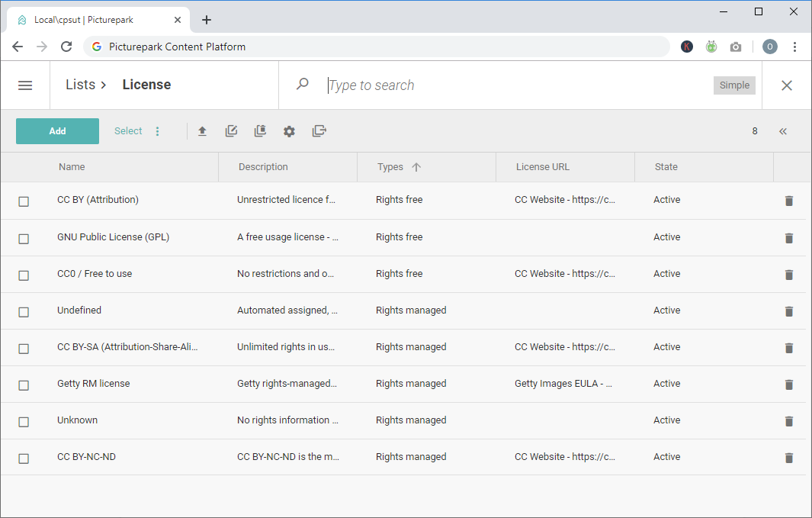The image size is (812, 518).
Task: Check the CC BY (Attribution) checkbox
Action: tap(24, 201)
